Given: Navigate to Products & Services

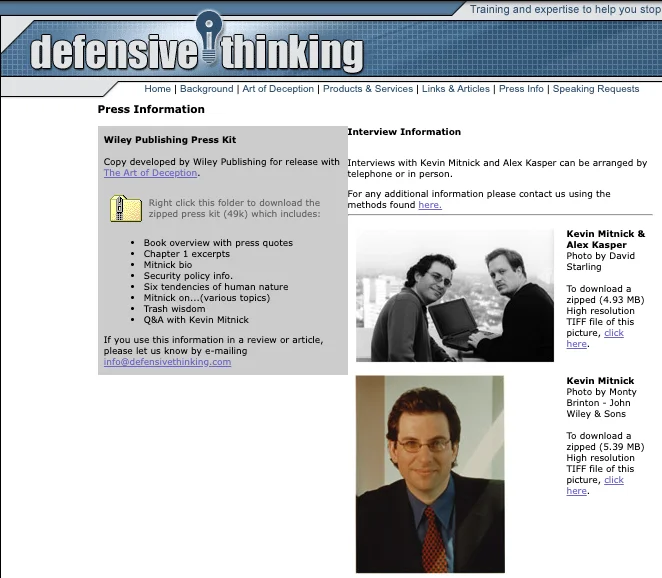Looking at the screenshot, I should 368,89.
